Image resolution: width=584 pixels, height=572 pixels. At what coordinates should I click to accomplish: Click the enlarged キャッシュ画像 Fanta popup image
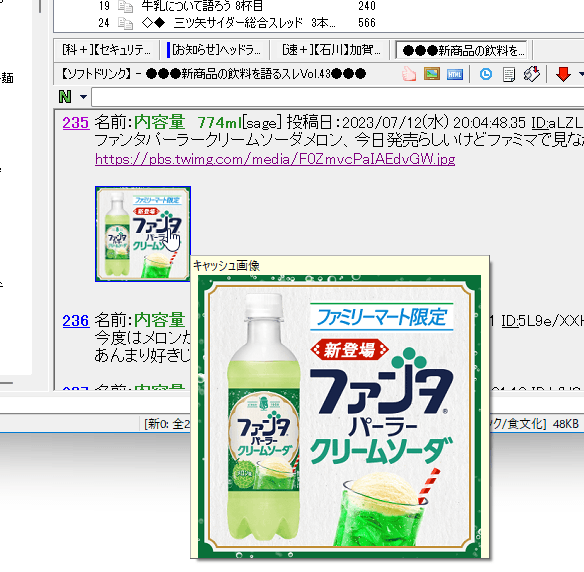tap(339, 416)
